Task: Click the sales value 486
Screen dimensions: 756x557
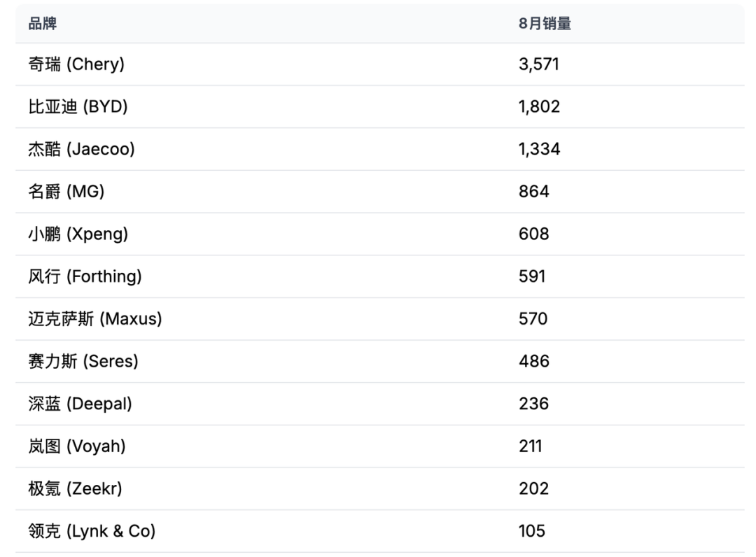Action: [533, 361]
